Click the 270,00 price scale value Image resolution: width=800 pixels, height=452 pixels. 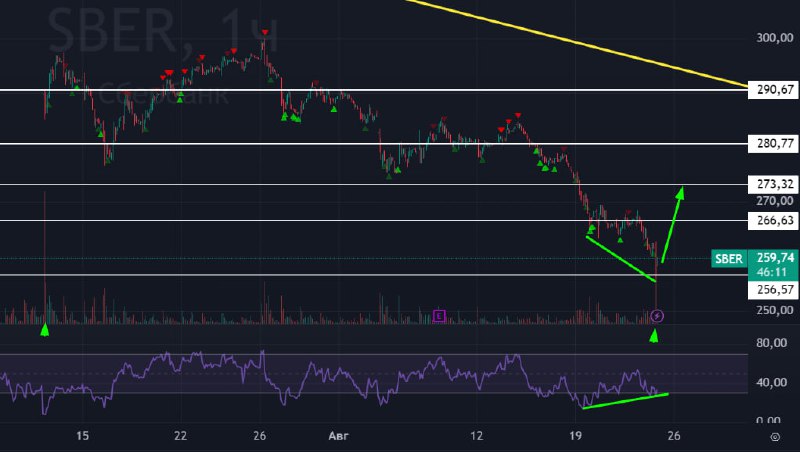coord(774,201)
